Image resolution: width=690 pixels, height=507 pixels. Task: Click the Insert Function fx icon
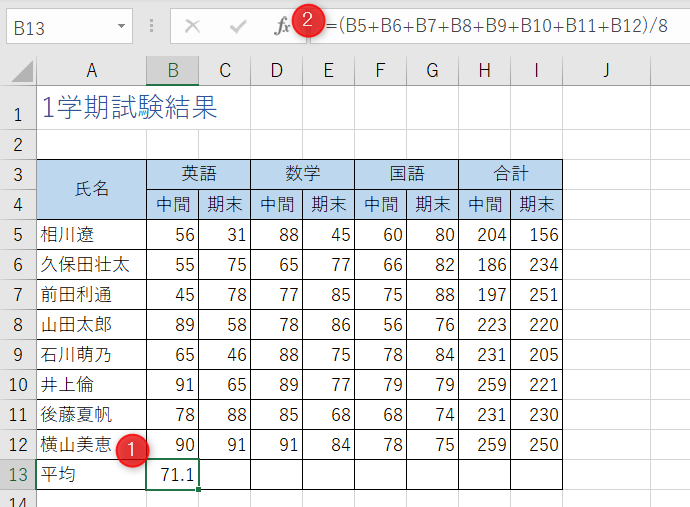(x=282, y=27)
